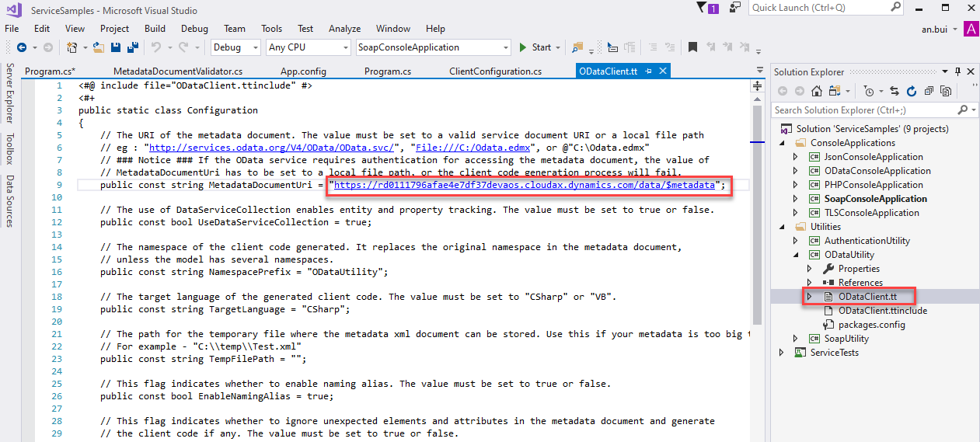Click the purple account avatar icon

[971, 29]
